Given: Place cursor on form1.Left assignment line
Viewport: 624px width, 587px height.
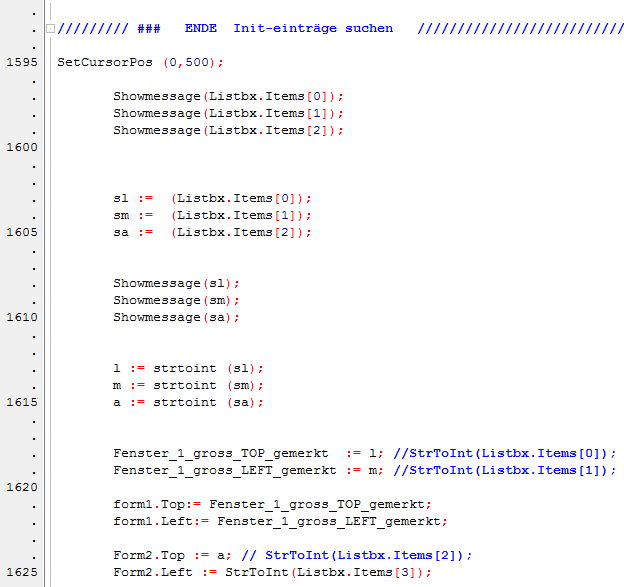Looking at the screenshot, I should pyautogui.click(x=279, y=521).
